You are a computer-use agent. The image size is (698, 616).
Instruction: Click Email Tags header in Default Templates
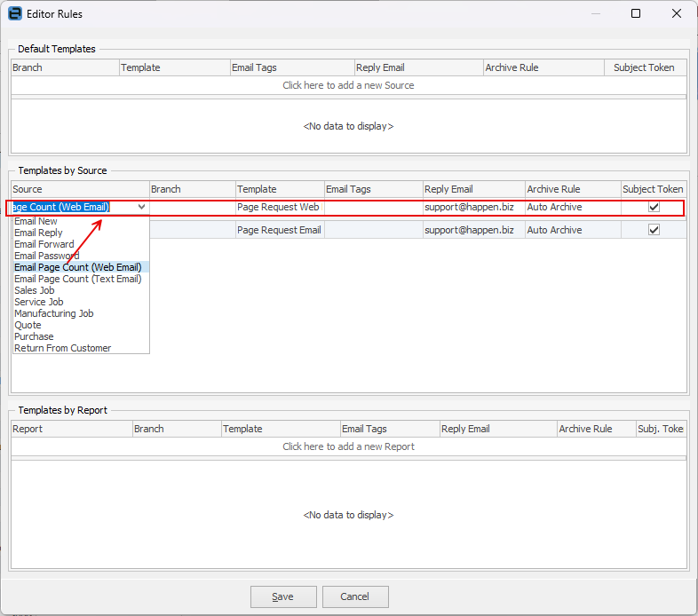[292, 67]
